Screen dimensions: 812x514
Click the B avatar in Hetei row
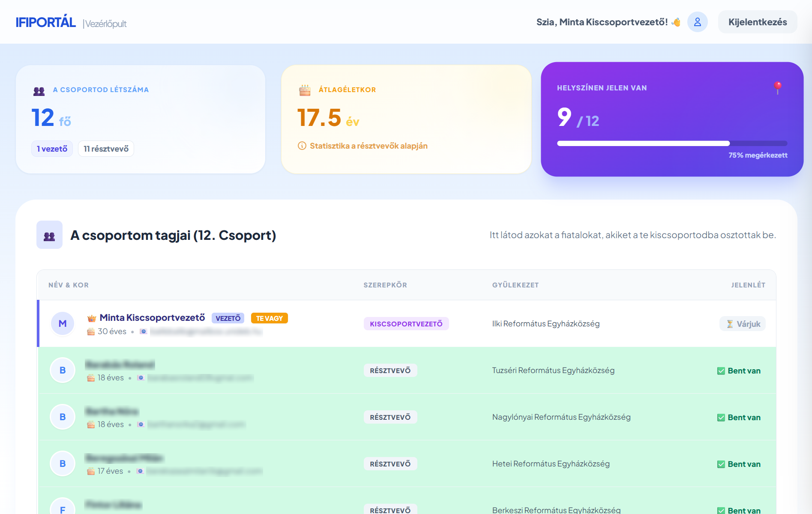coord(63,463)
